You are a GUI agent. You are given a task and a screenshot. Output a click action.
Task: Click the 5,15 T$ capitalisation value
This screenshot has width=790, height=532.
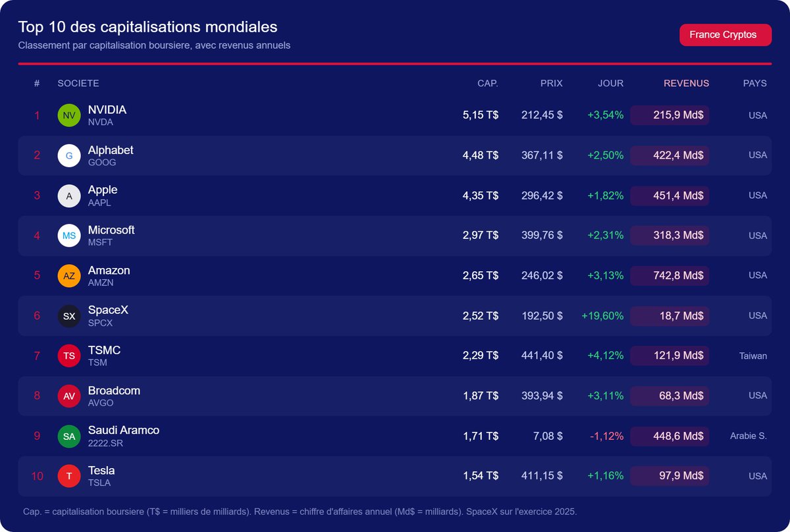(481, 115)
